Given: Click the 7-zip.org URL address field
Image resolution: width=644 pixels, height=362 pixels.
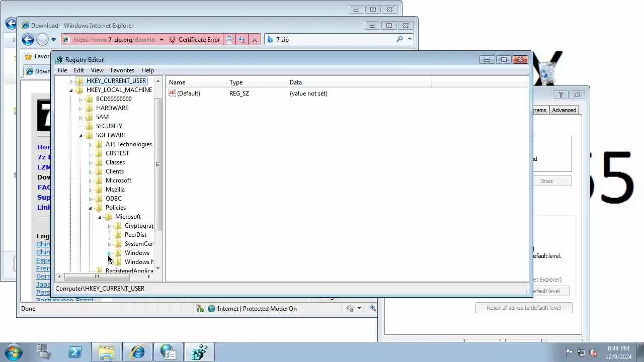Looking at the screenshot, I should click(x=114, y=40).
